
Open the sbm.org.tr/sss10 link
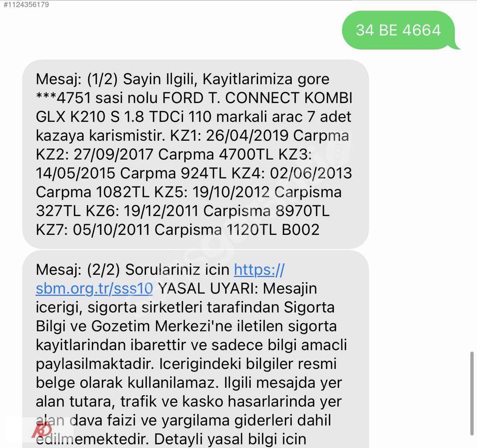(95, 288)
